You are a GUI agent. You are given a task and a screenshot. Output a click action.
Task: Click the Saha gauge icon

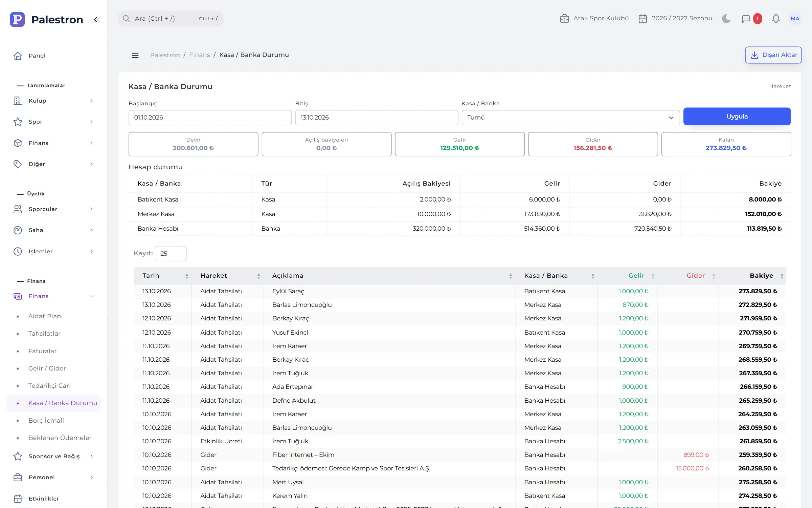[18, 230]
